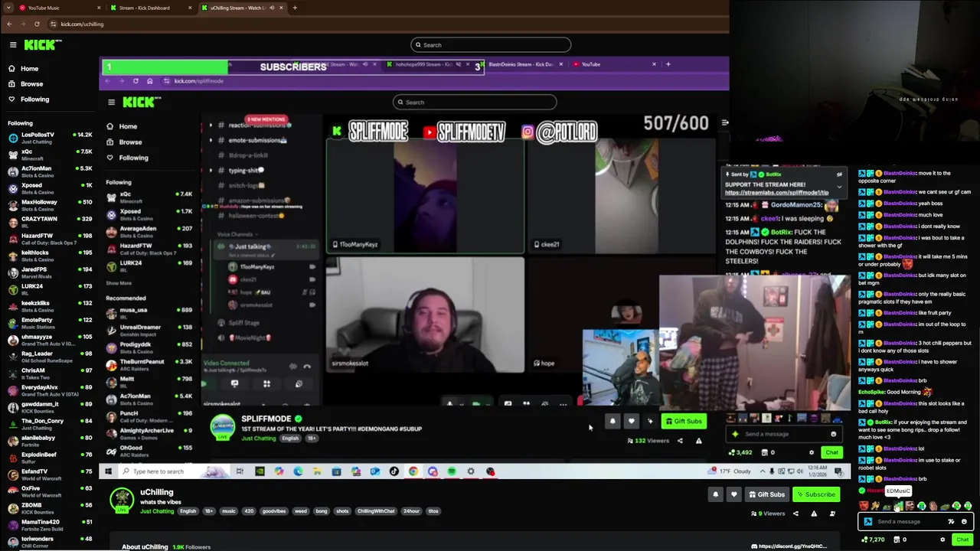Mute the uChilling Stream tab audio icon

[271, 8]
